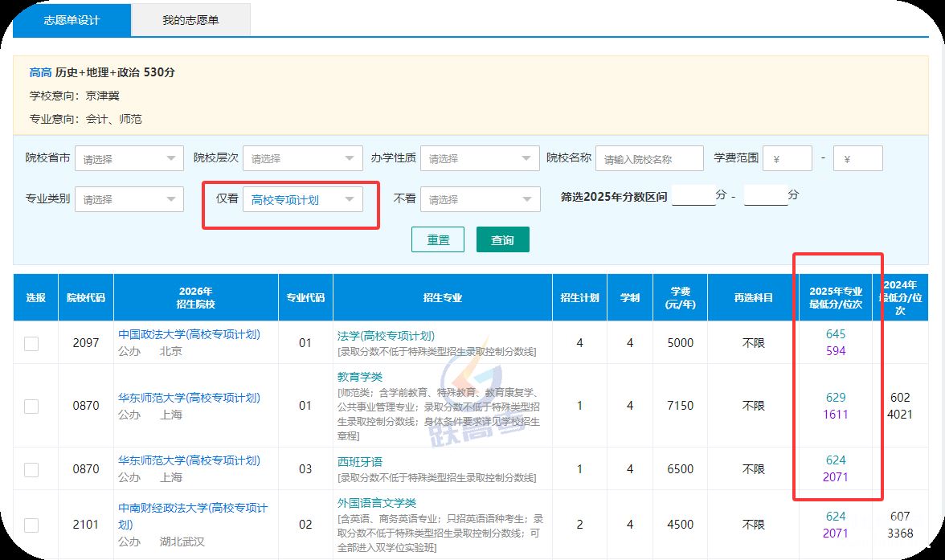Click the 招生计划 column header
The image size is (945, 560).
(x=580, y=298)
